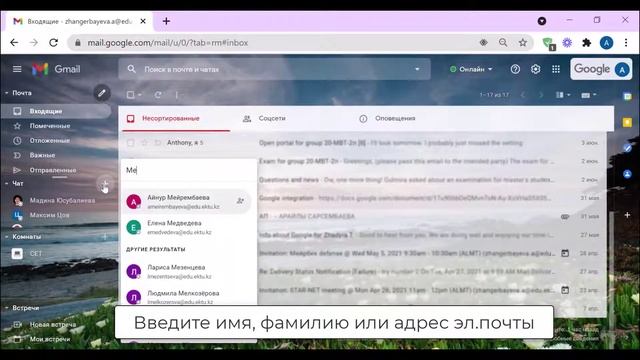Open the input tools keyboard dropdown
The image size is (640, 360).
click(589, 95)
